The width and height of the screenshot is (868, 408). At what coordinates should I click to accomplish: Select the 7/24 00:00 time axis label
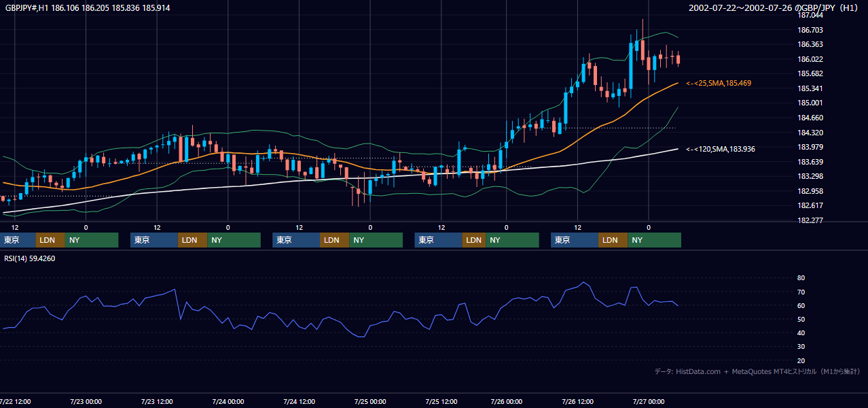[228, 401]
